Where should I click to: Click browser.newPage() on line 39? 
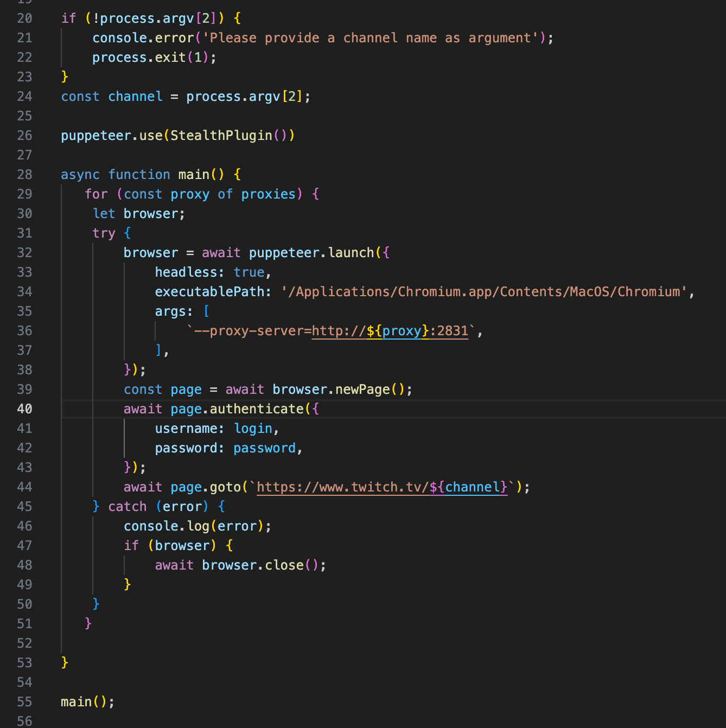[x=339, y=389]
